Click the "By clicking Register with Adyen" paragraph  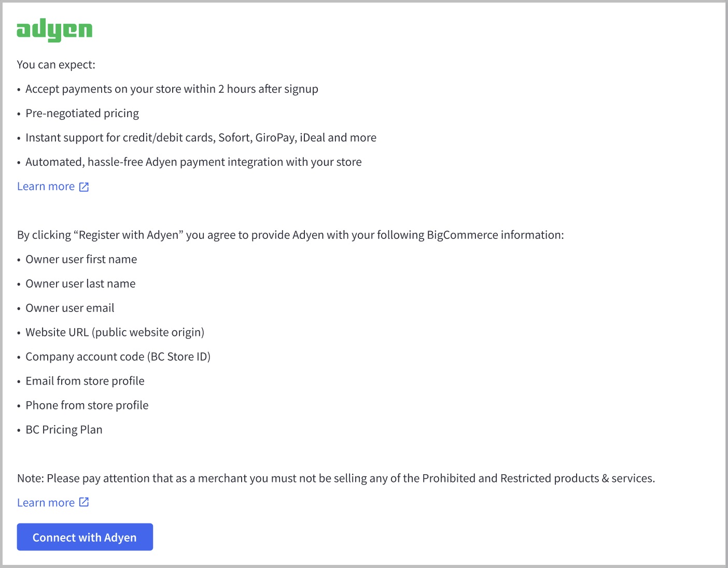click(x=290, y=235)
